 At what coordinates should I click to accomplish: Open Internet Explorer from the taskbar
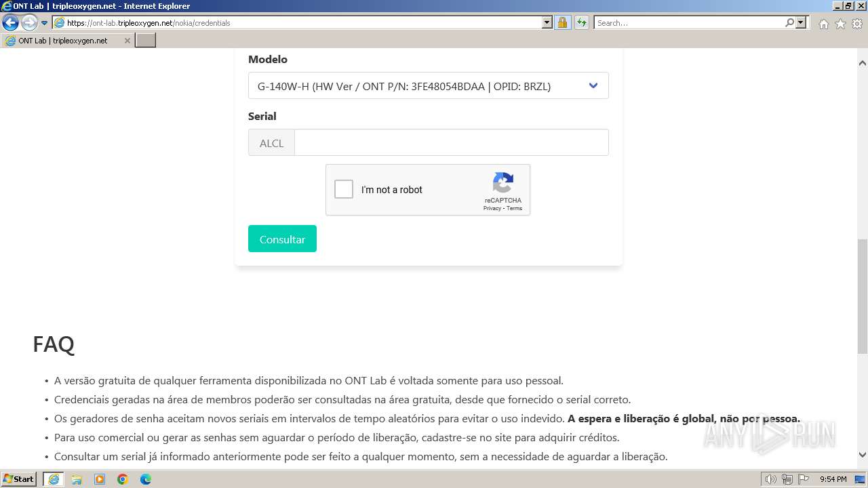[x=53, y=479]
